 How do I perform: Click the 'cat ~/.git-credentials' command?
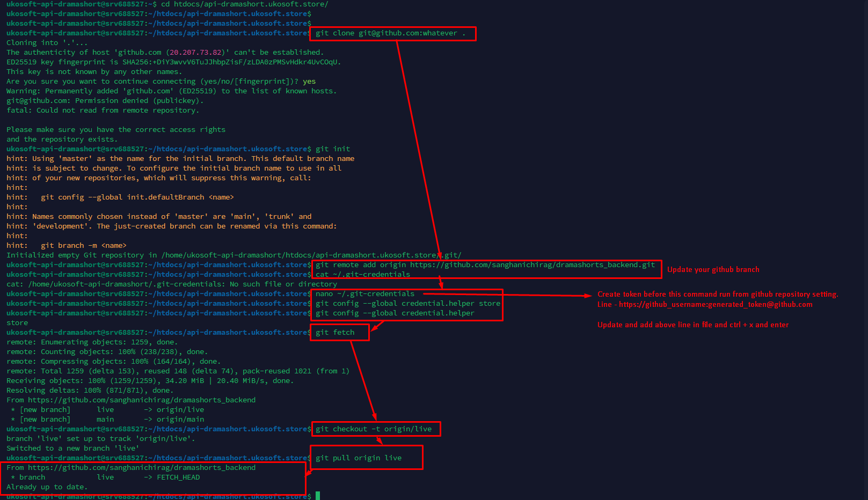[363, 275]
